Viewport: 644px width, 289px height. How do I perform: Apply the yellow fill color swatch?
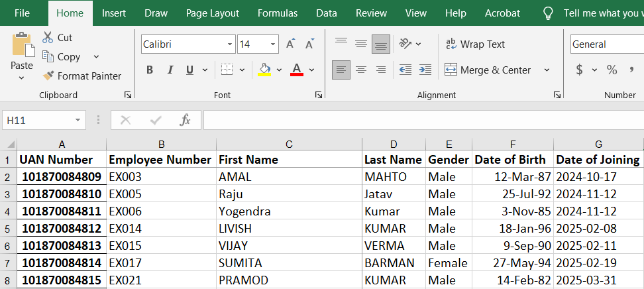click(x=264, y=70)
